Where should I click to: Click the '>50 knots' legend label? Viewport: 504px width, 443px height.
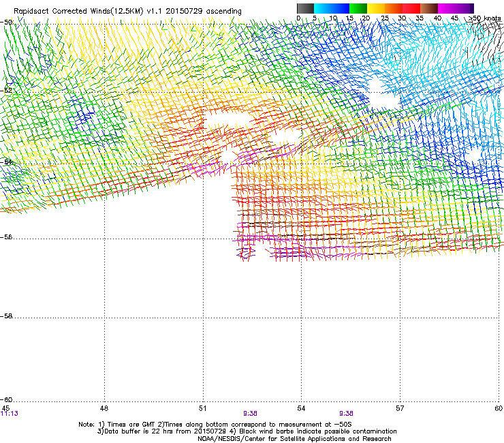tap(485, 18)
